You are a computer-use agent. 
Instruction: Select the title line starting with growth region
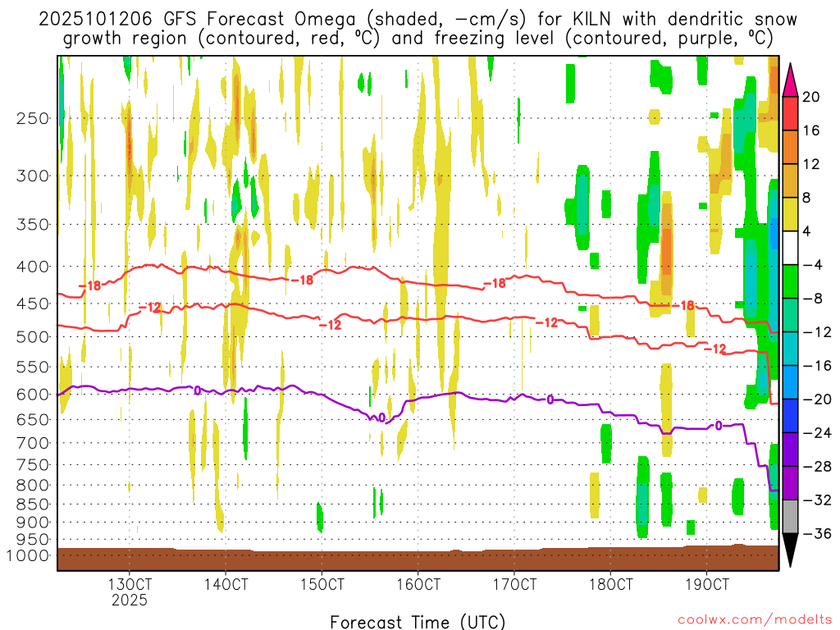418,39
